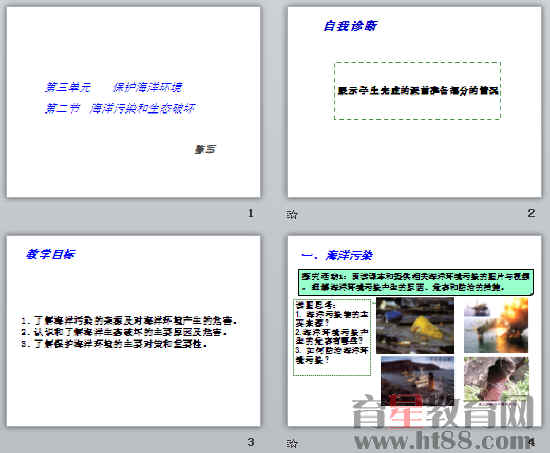
Task: Click the green activity banner on slide 4
Action: click(x=416, y=282)
